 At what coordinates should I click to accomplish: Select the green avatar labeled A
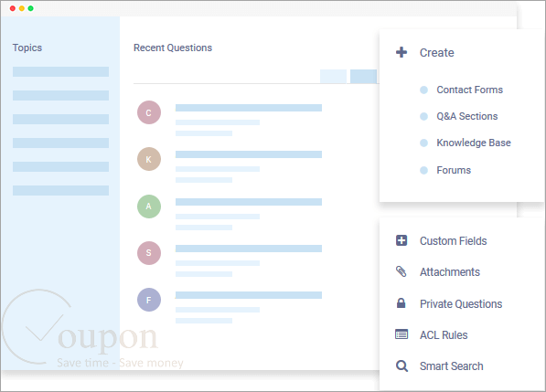point(149,207)
